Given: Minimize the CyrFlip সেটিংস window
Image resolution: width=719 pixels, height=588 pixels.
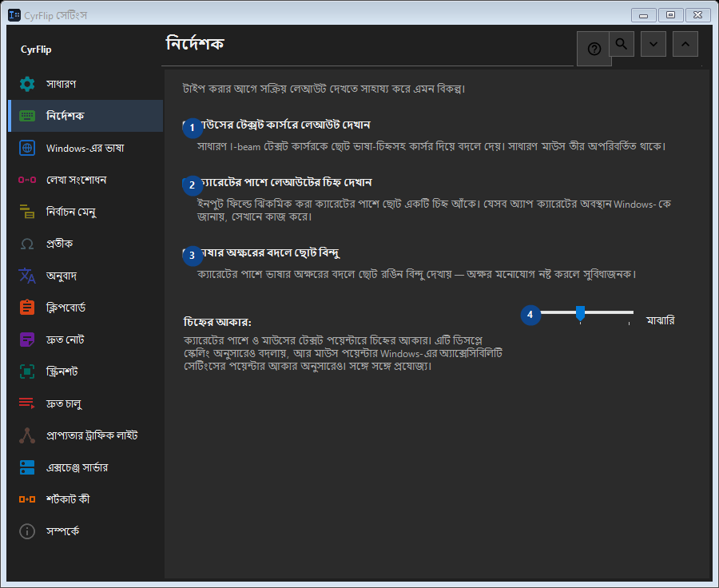Looking at the screenshot, I should (x=643, y=15).
